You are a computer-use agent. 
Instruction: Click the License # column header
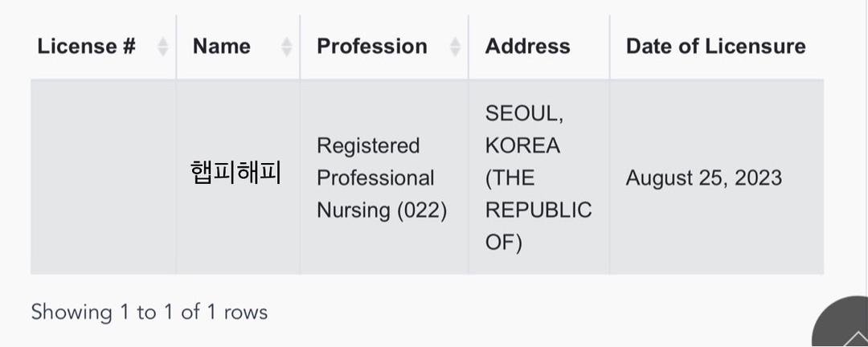click(86, 47)
